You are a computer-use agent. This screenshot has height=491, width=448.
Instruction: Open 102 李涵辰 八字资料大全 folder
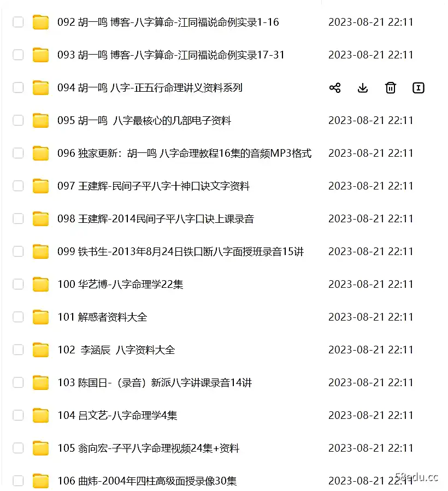(116, 350)
